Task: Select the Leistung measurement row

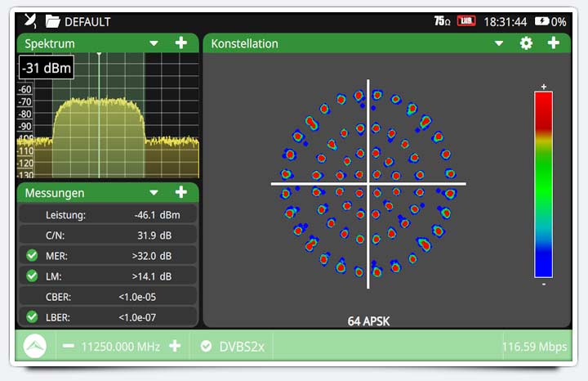Action: tap(108, 215)
